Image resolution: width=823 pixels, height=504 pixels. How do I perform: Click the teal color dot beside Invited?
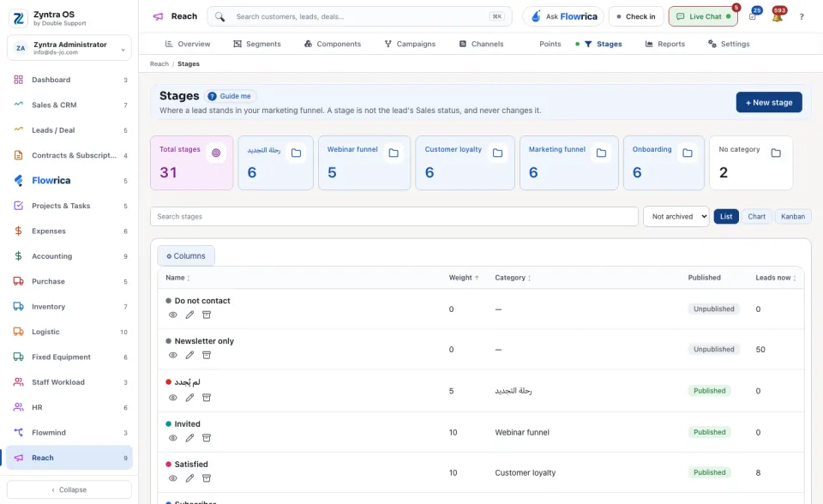pos(169,423)
